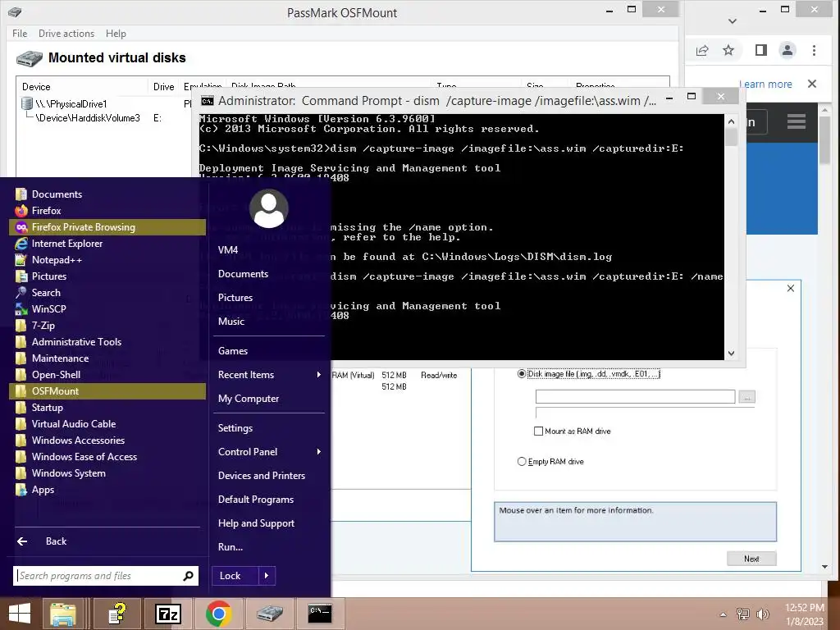Switch to OSFMount taskbar icon
Screen dimensions: 840x630
click(x=269, y=614)
